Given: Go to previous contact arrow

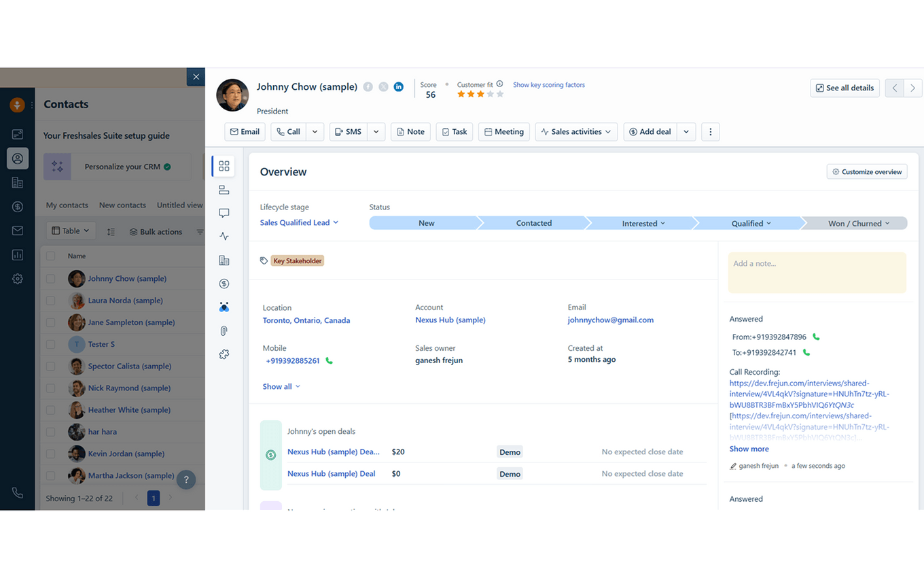Looking at the screenshot, I should pos(895,88).
